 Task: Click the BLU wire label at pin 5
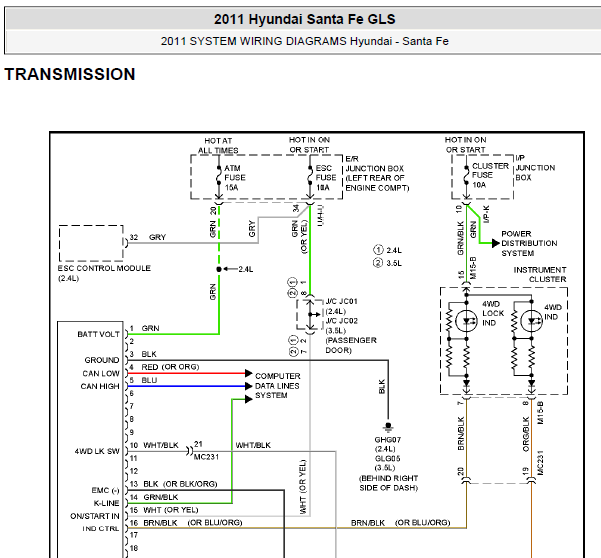[x=149, y=380]
